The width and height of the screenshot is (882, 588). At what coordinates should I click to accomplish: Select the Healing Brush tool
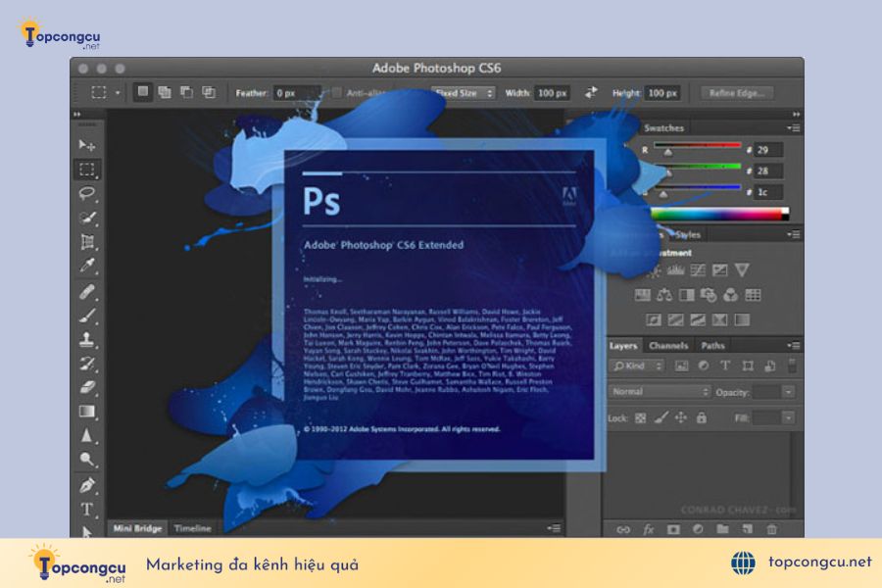pos(87,292)
